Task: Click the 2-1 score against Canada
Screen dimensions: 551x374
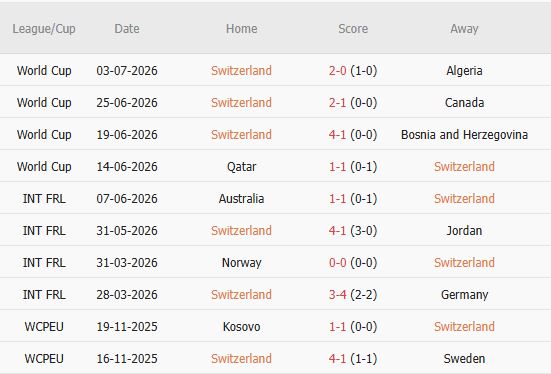Action: pyautogui.click(x=337, y=103)
